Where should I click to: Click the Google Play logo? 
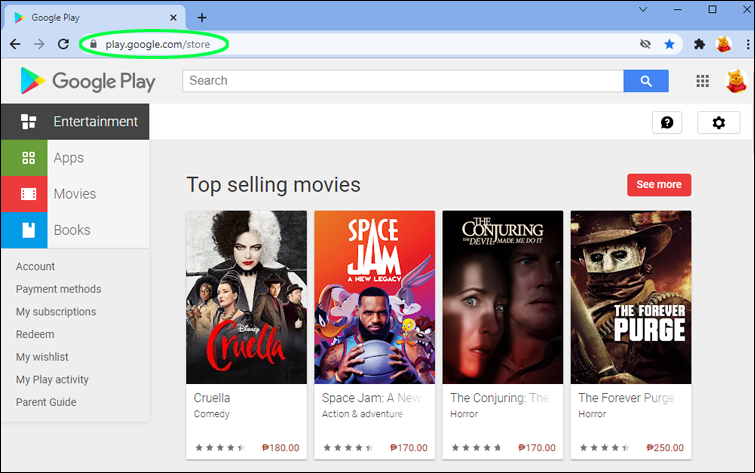coord(88,81)
